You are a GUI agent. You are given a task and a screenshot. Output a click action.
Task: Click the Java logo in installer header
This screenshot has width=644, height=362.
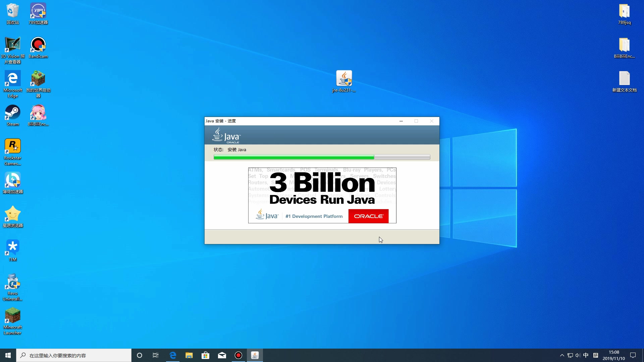click(226, 135)
